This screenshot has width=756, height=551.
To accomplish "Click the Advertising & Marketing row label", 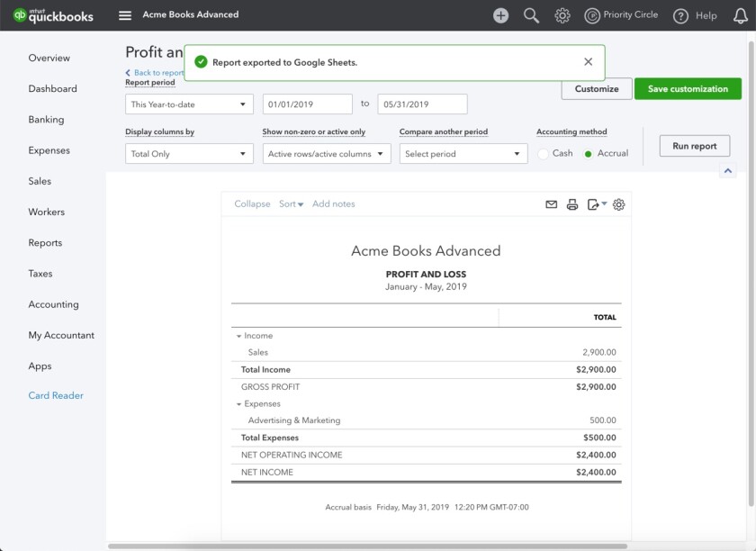I will 294,420.
